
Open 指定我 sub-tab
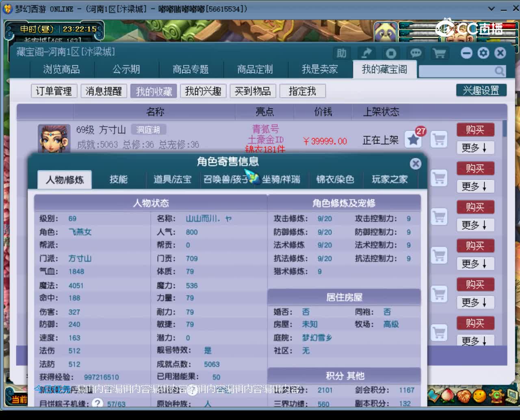[303, 91]
